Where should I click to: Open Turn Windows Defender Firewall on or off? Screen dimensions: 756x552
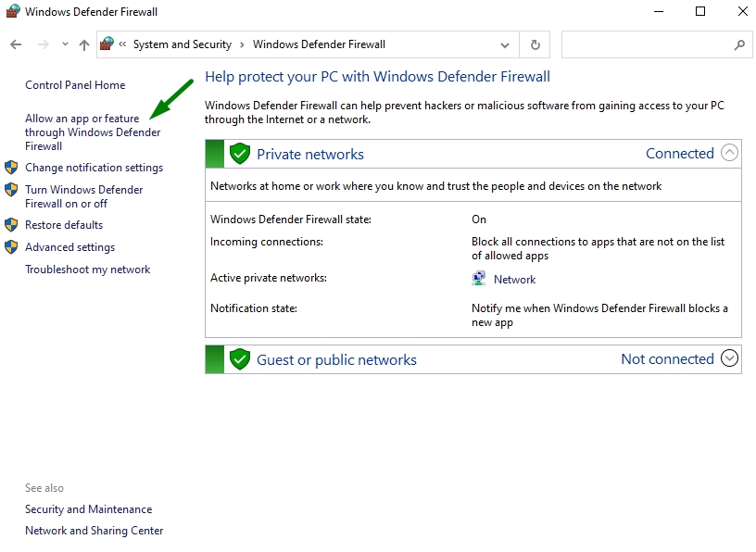[x=84, y=196]
